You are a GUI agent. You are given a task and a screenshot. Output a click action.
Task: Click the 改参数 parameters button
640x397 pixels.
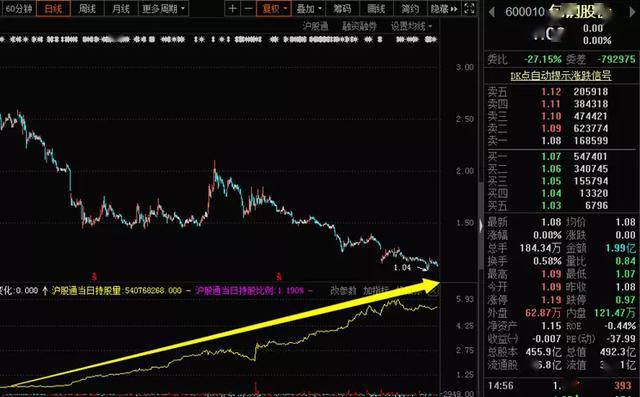(x=343, y=291)
